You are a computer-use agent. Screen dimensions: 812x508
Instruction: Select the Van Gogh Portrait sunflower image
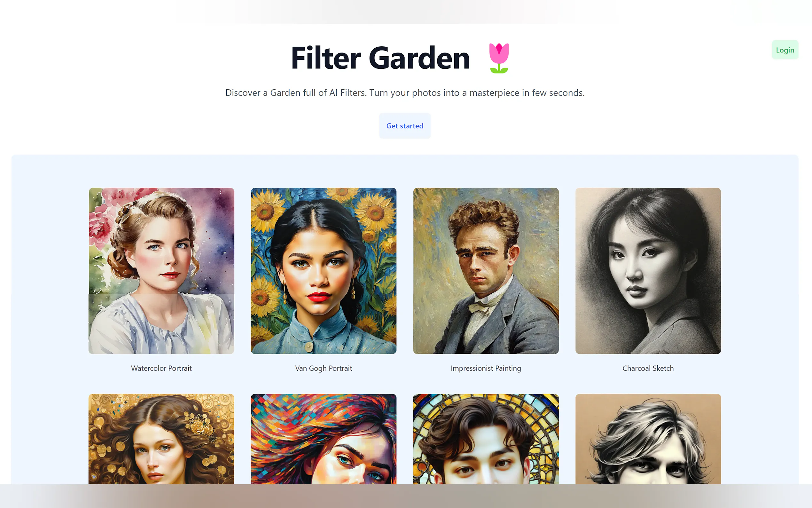[324, 271]
